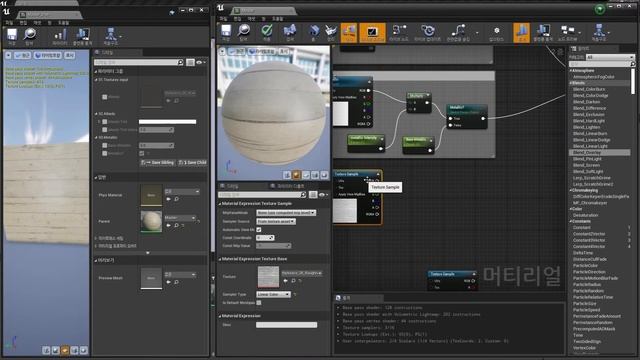Toggle highlighted Connectors toolbar icon
The image size is (640, 360).
pyautogui.click(x=349, y=33)
